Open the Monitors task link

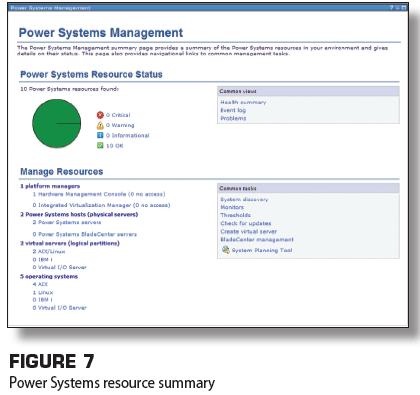(232, 207)
